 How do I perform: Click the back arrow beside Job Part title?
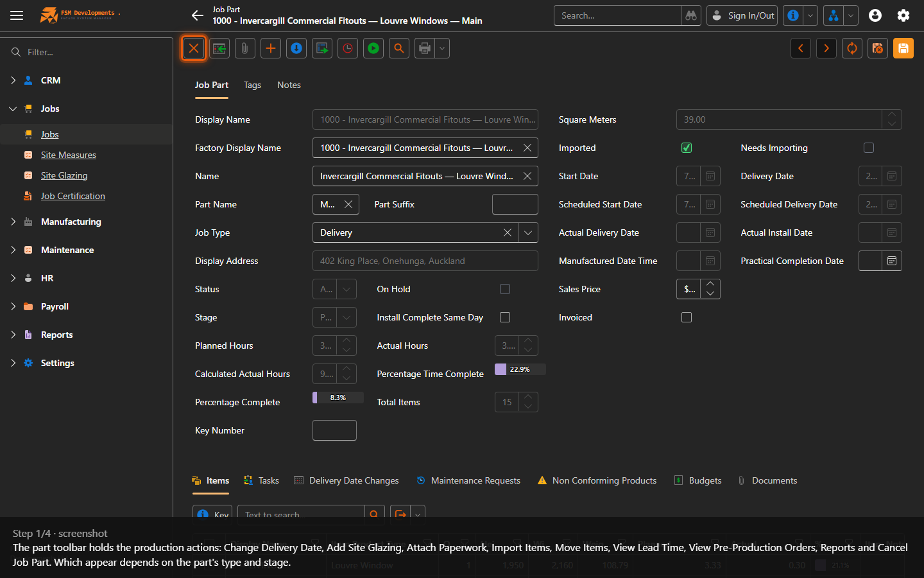click(198, 15)
